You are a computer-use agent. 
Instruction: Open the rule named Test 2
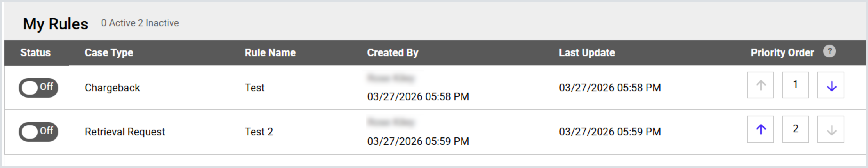pyautogui.click(x=258, y=132)
